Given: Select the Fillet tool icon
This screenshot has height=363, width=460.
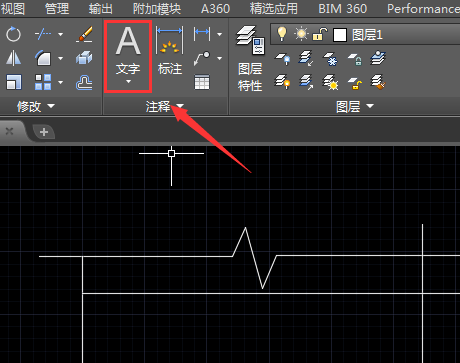Looking at the screenshot, I should point(43,58).
